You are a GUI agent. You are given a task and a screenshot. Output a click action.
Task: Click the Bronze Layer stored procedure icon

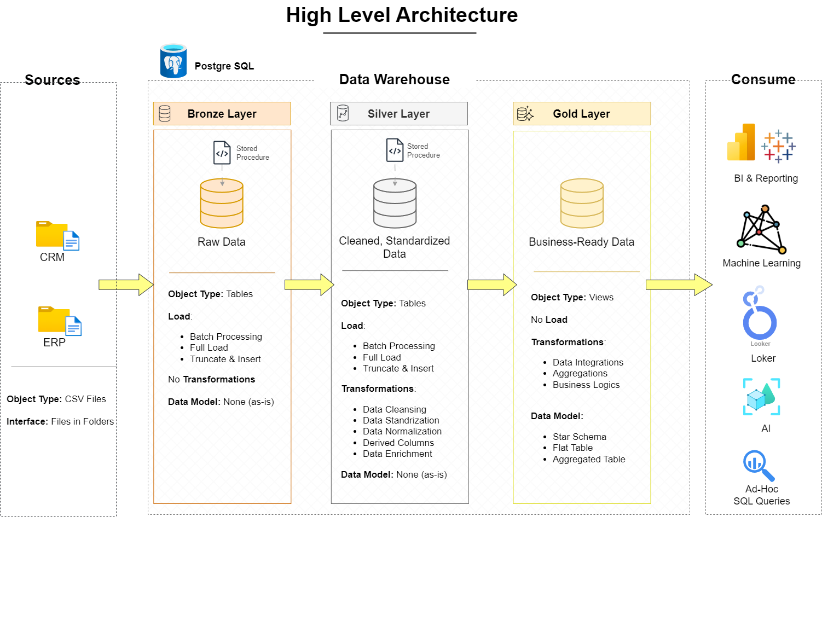point(222,153)
